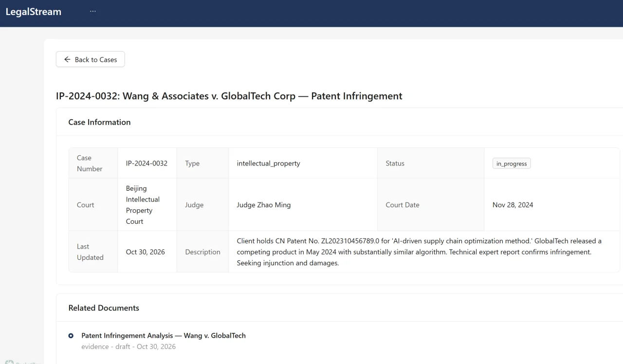The image size is (623, 364).
Task: Click the case title heading
Action: (229, 96)
